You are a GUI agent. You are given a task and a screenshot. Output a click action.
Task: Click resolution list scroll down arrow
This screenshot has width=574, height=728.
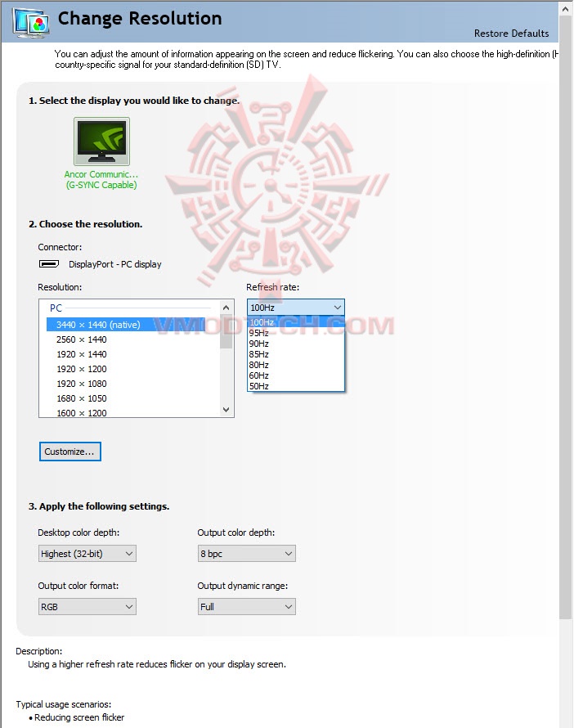226,410
